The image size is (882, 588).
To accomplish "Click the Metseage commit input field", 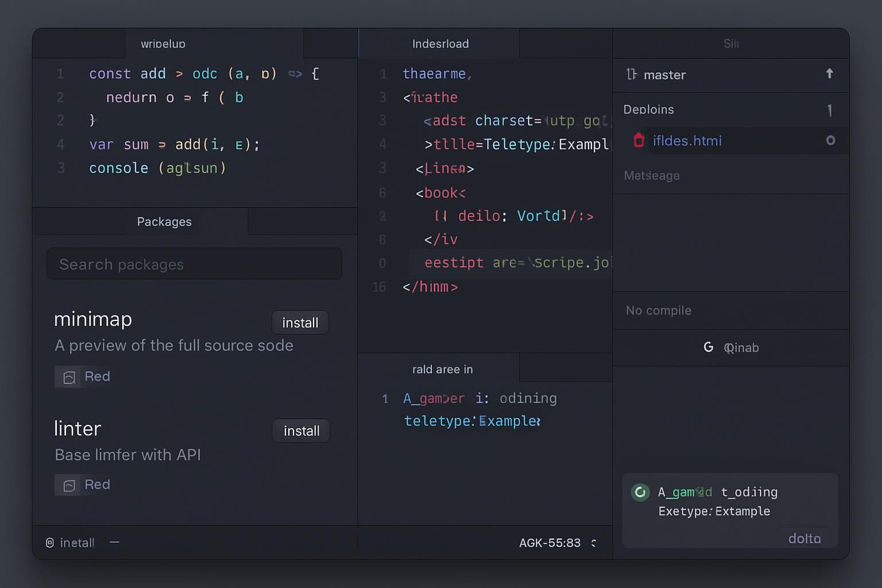I will tap(730, 176).
